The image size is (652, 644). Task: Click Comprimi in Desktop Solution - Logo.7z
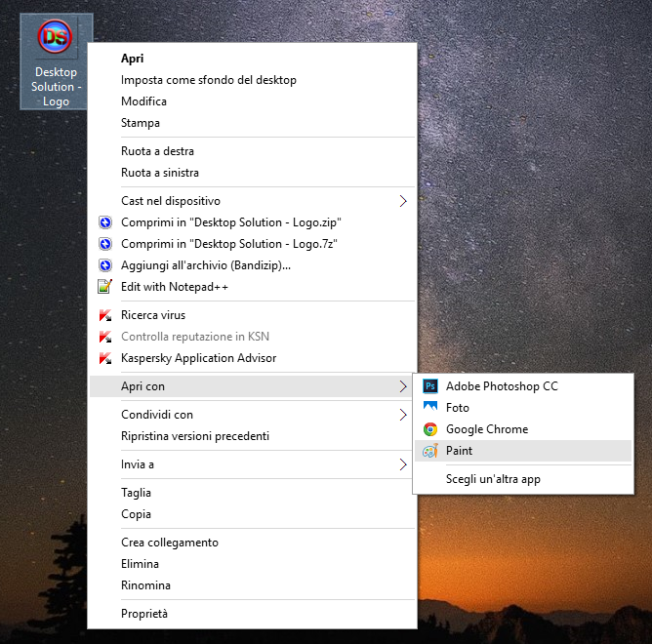[230, 244]
